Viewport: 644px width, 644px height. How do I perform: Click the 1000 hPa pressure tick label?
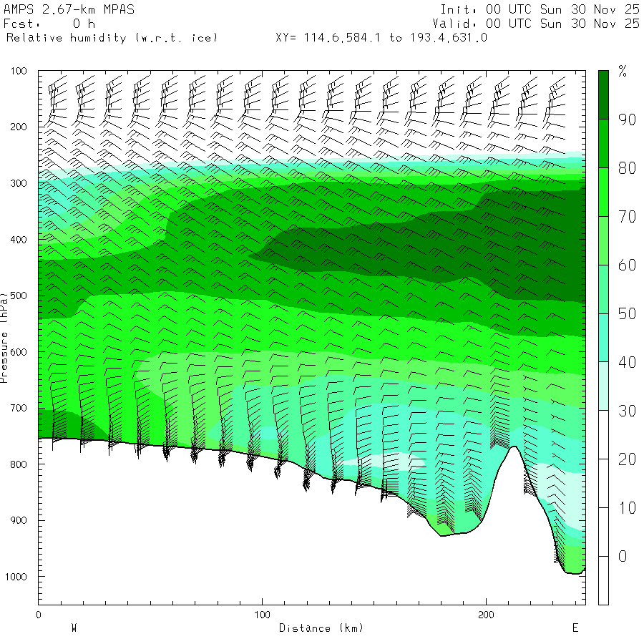tap(16, 577)
